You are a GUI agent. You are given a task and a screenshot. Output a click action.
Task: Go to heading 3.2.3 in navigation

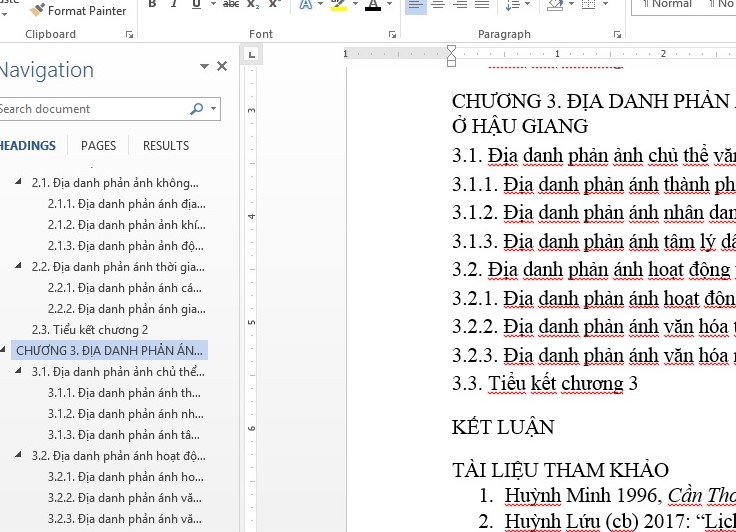click(x=125, y=519)
